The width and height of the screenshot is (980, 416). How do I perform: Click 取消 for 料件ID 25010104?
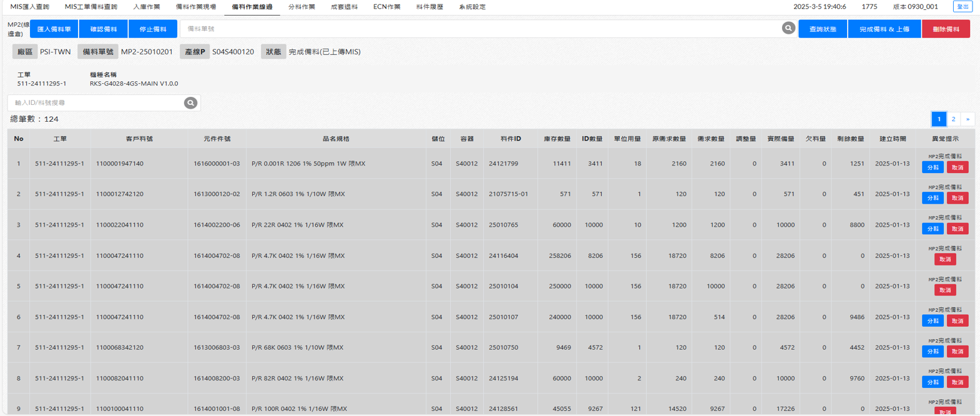pos(945,290)
